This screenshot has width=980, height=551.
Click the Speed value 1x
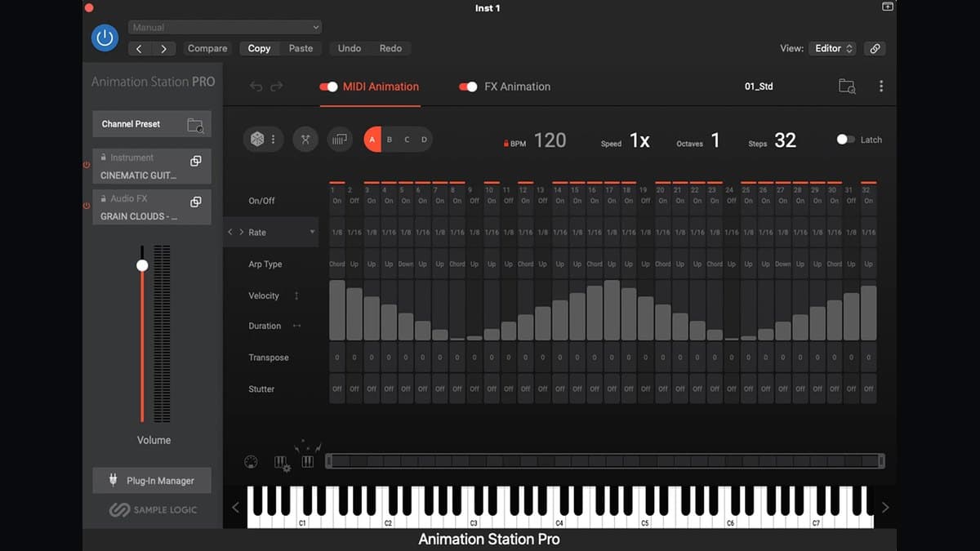(x=639, y=140)
